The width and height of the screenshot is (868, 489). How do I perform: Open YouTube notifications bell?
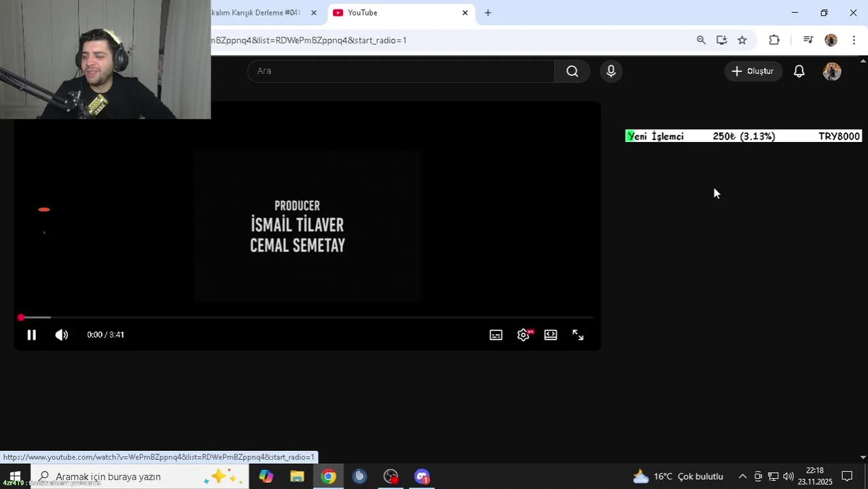click(x=799, y=71)
